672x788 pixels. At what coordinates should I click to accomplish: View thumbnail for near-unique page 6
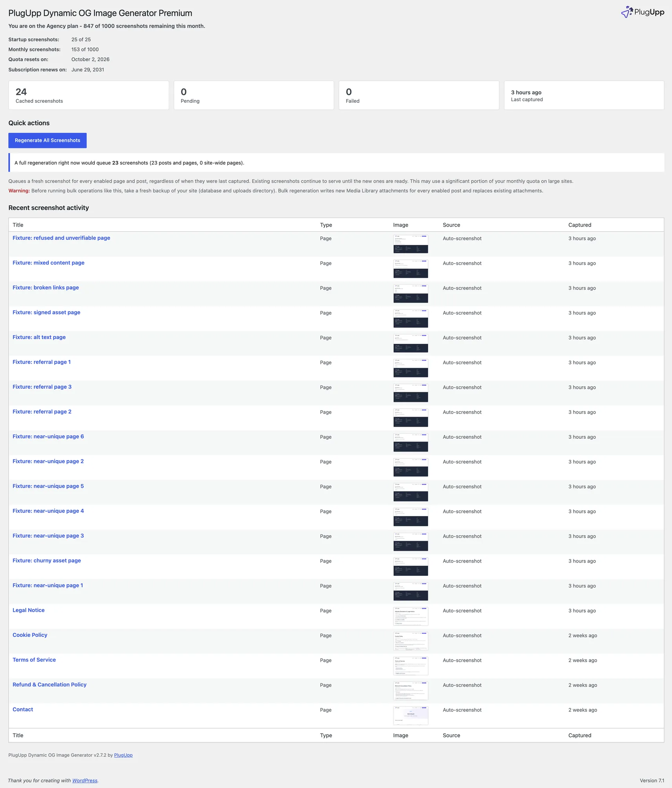pyautogui.click(x=411, y=443)
